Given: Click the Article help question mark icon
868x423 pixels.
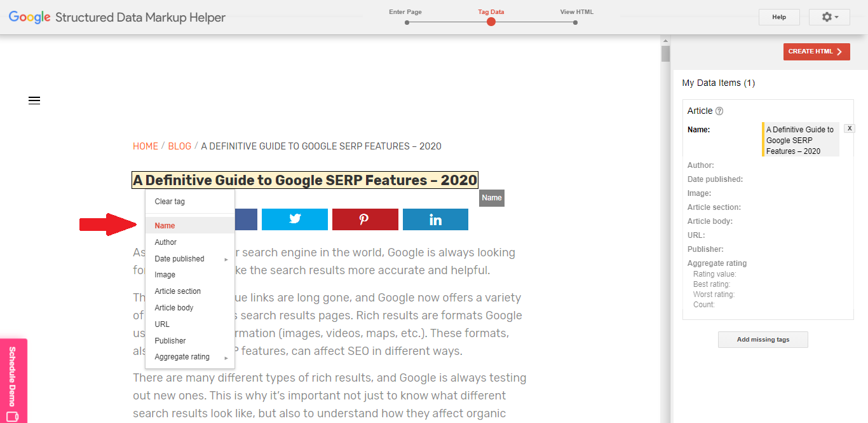Looking at the screenshot, I should pyautogui.click(x=719, y=111).
